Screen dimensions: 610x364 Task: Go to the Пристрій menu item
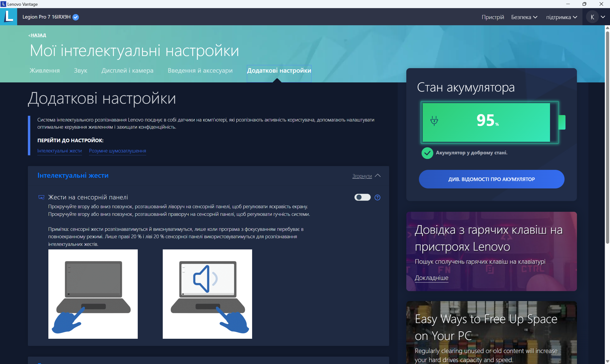tap(493, 17)
